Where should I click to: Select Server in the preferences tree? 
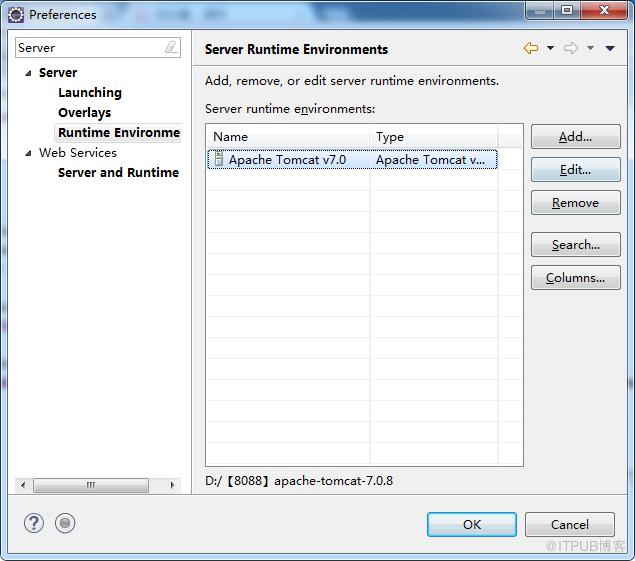[58, 73]
